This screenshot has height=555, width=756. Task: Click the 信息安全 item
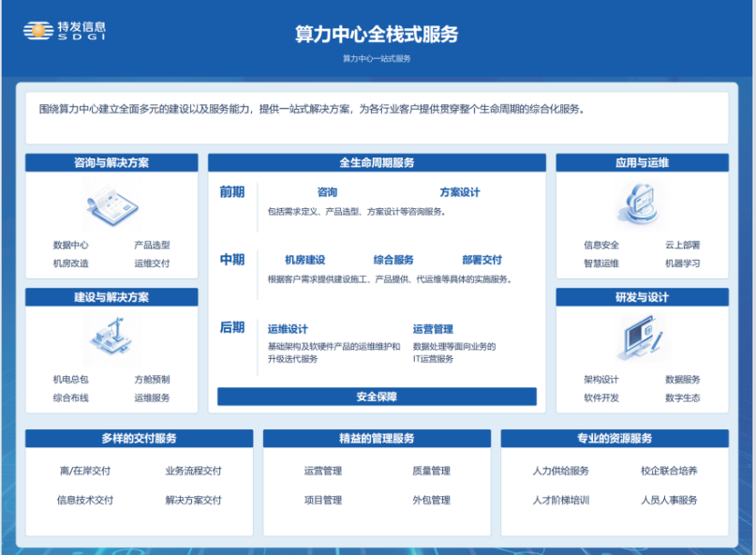coord(601,246)
